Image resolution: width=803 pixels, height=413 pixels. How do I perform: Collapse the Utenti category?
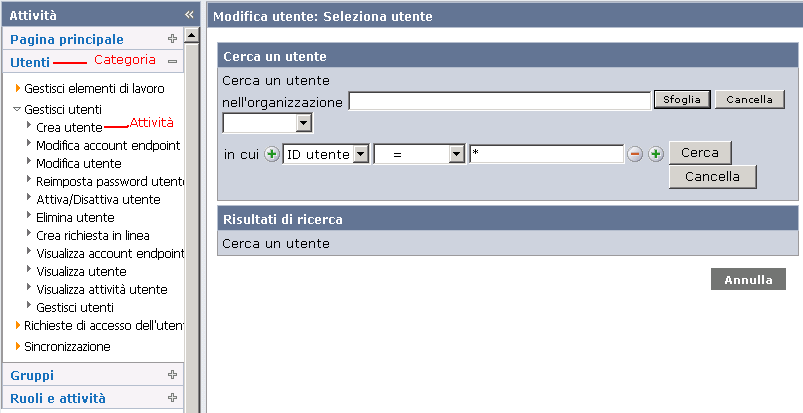(172, 62)
